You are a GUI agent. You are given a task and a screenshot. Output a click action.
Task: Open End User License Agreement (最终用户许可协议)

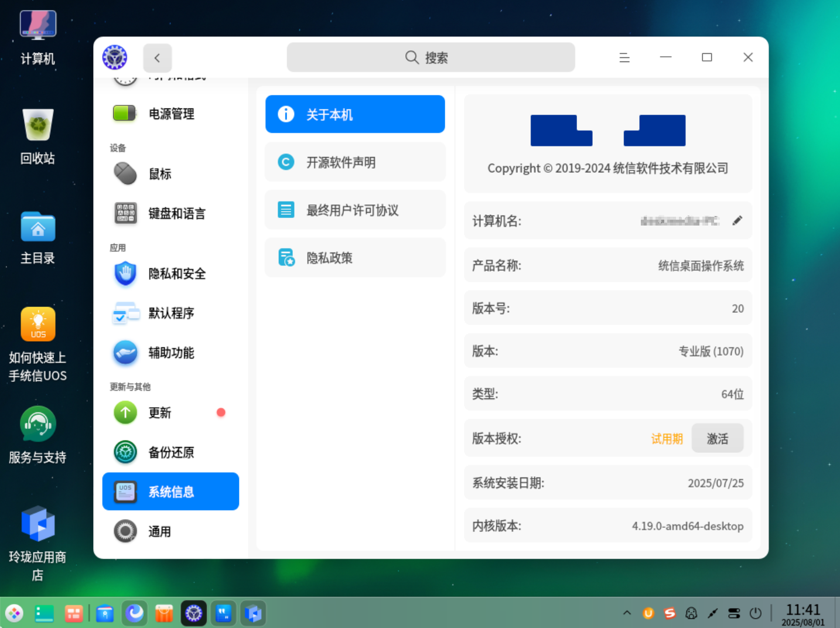click(x=355, y=210)
